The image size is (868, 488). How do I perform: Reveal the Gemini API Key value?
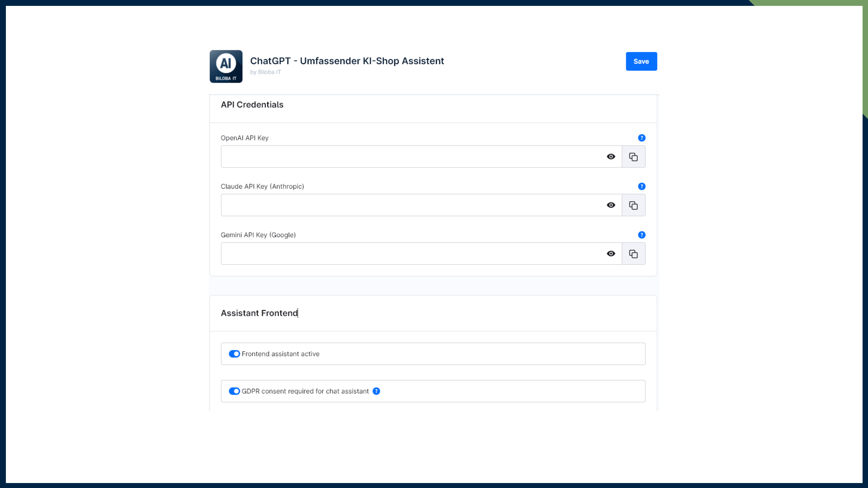tap(611, 254)
